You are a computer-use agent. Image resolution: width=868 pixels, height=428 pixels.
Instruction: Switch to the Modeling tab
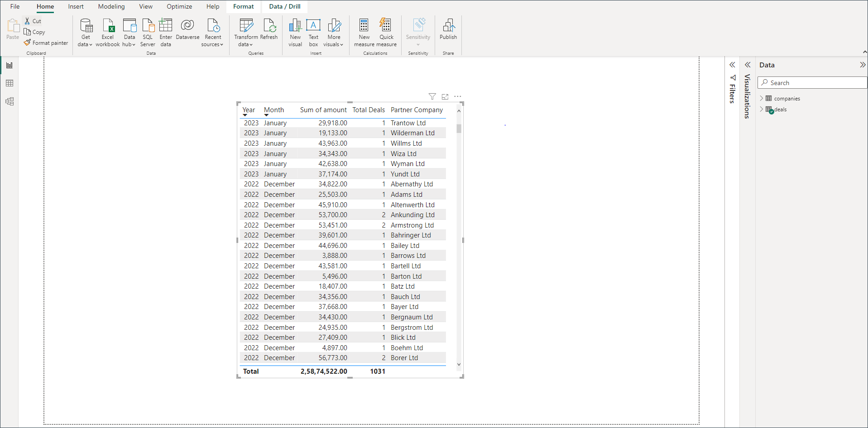point(111,6)
